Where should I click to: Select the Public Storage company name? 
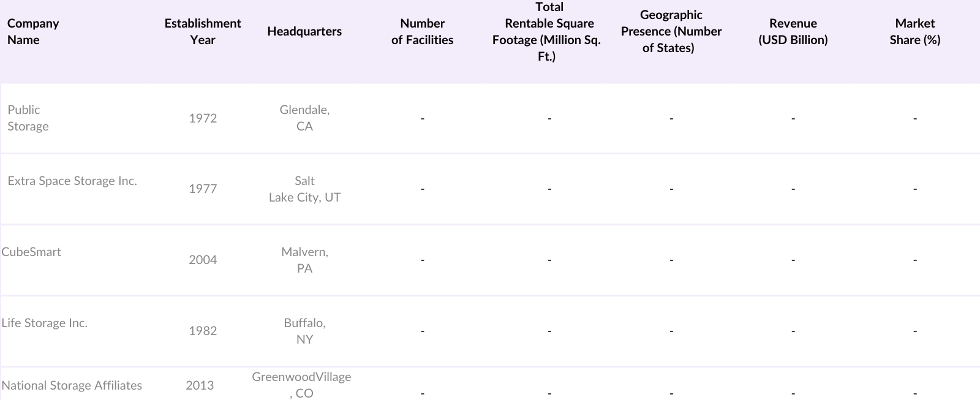pyautogui.click(x=28, y=118)
